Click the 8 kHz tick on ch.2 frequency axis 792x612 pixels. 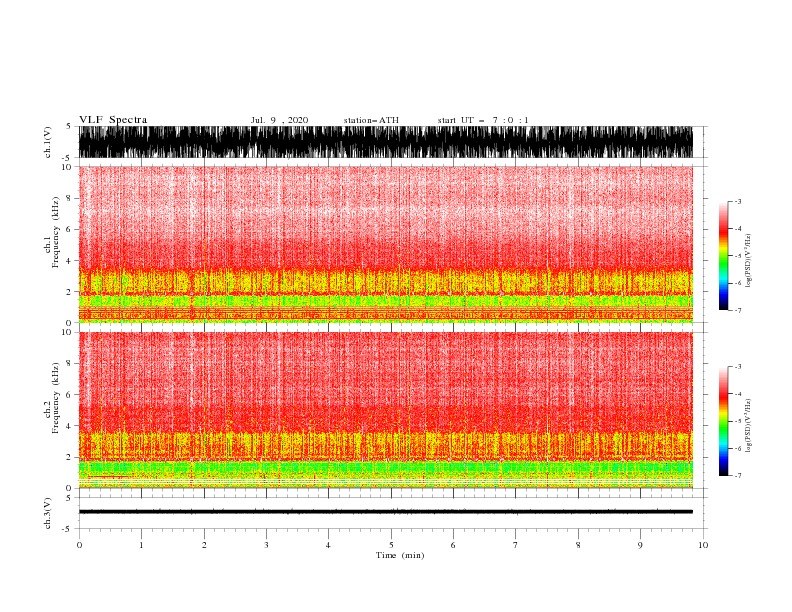coord(69,364)
